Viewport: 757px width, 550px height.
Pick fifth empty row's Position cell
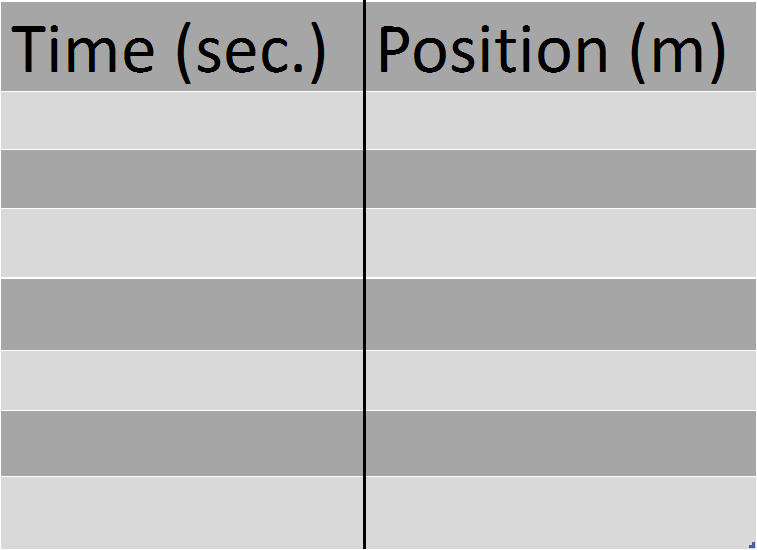coord(560,380)
